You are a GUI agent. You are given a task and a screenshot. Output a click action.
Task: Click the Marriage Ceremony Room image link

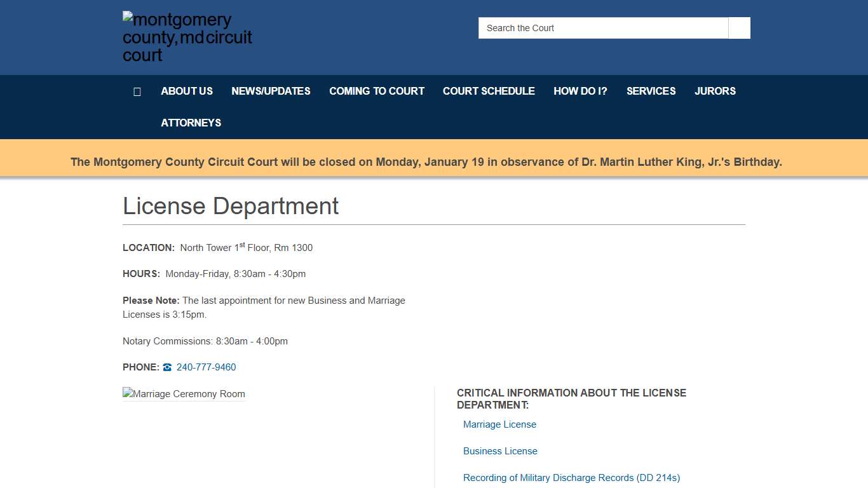[184, 394]
